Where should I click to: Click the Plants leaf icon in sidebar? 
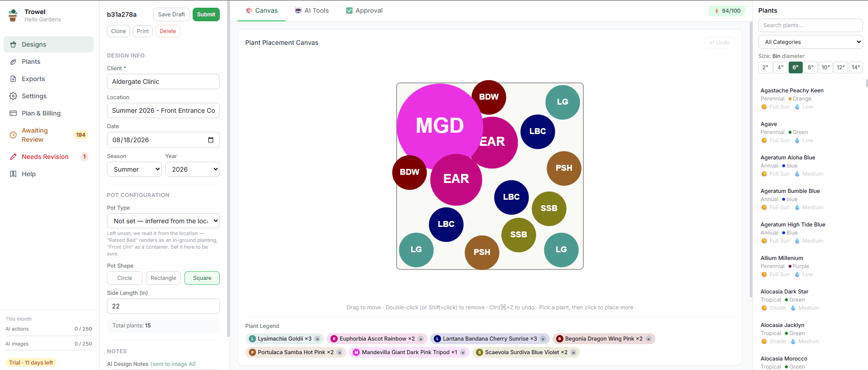coord(13,62)
